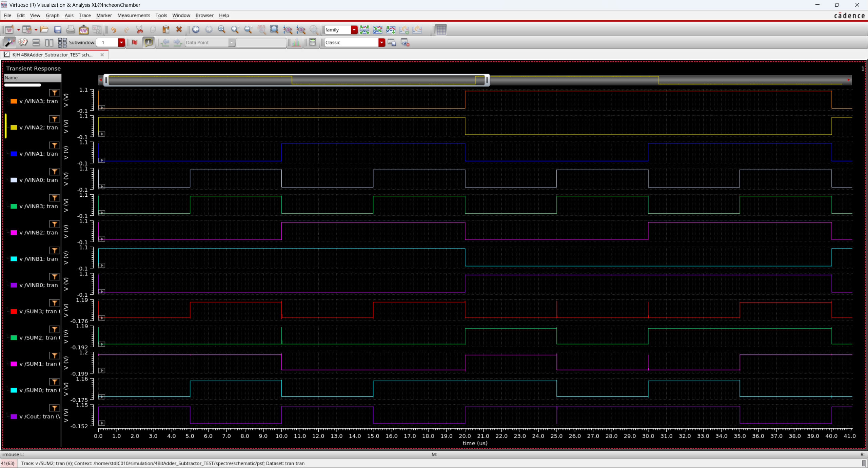Image resolution: width=868 pixels, height=468 pixels.
Task: Click the scissors Cut icon
Action: (140, 30)
